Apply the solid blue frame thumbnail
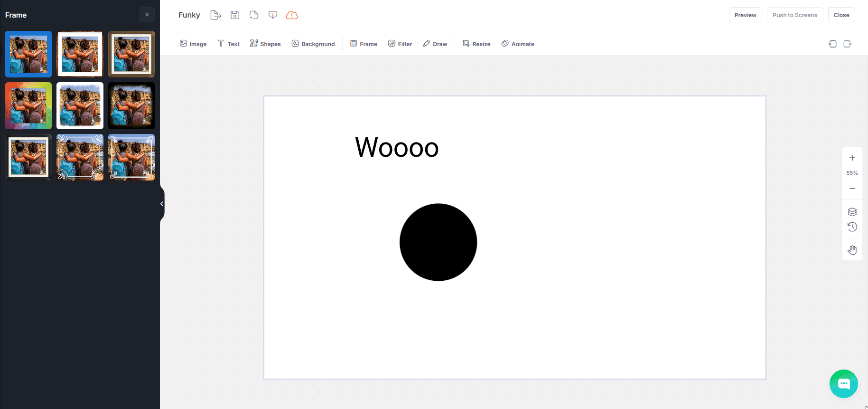Screen dimensions: 868x409 click(28, 54)
